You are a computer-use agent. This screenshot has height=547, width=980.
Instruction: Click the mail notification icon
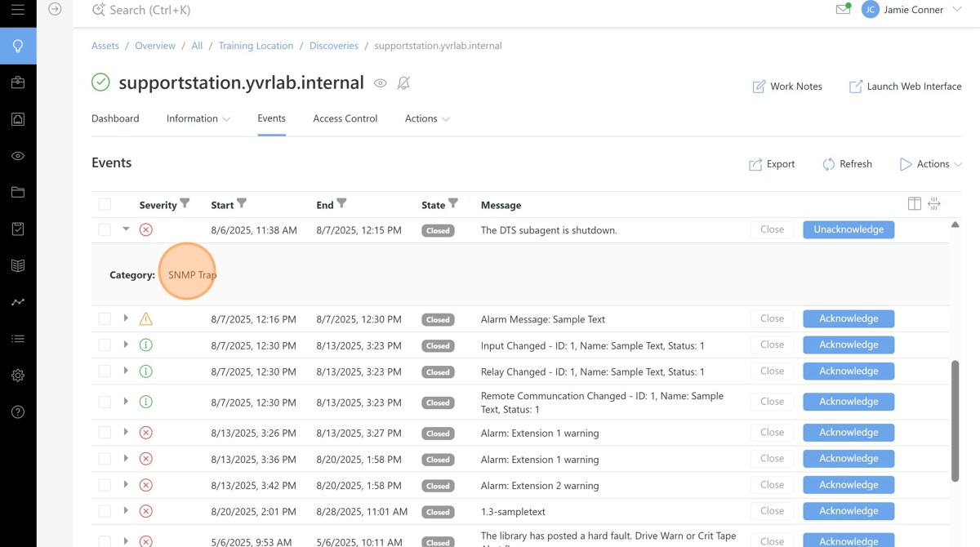click(843, 10)
